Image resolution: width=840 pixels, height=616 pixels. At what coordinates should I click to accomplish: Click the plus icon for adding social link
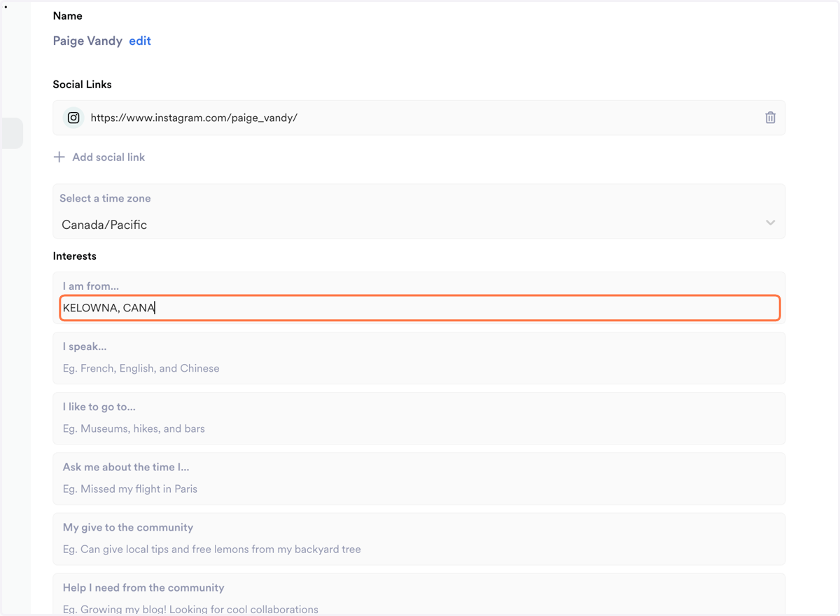(59, 157)
